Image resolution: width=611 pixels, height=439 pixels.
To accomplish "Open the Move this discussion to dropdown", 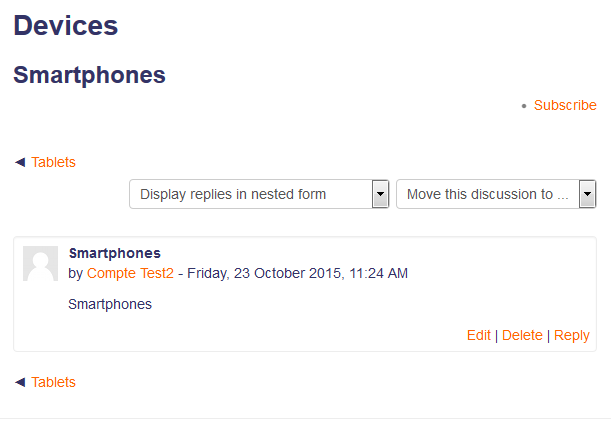I will (x=496, y=194).
